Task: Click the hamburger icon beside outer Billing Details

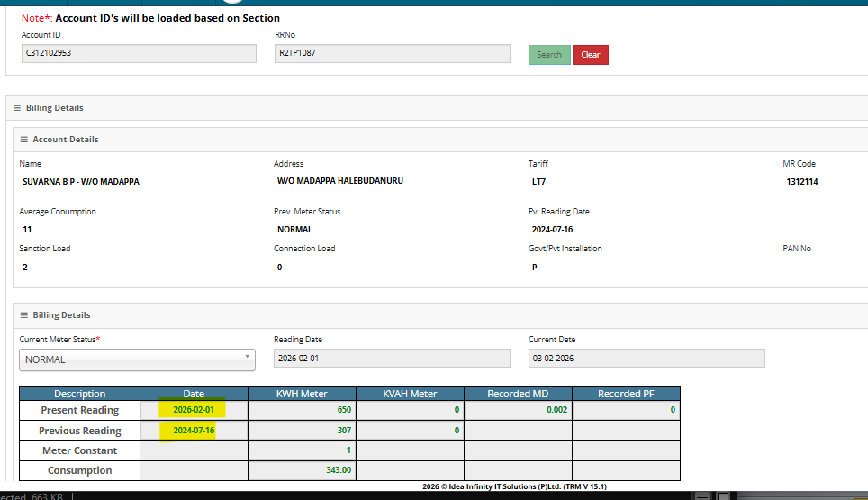Action: 16,108
